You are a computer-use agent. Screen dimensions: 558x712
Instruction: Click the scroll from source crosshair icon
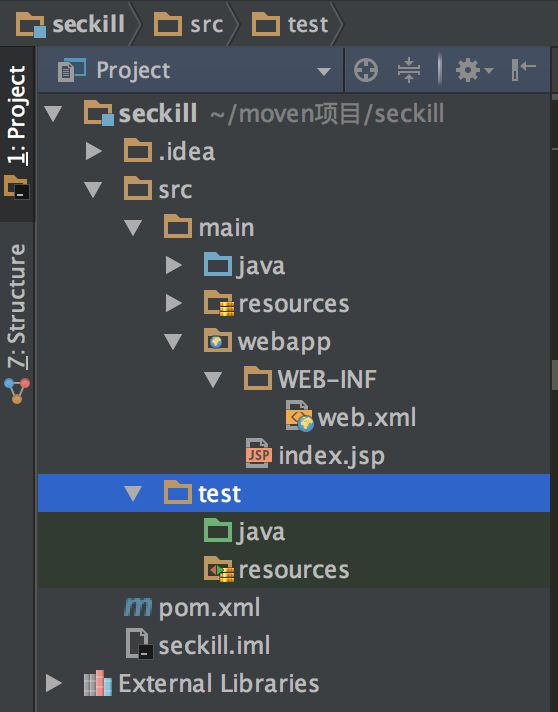(x=365, y=70)
